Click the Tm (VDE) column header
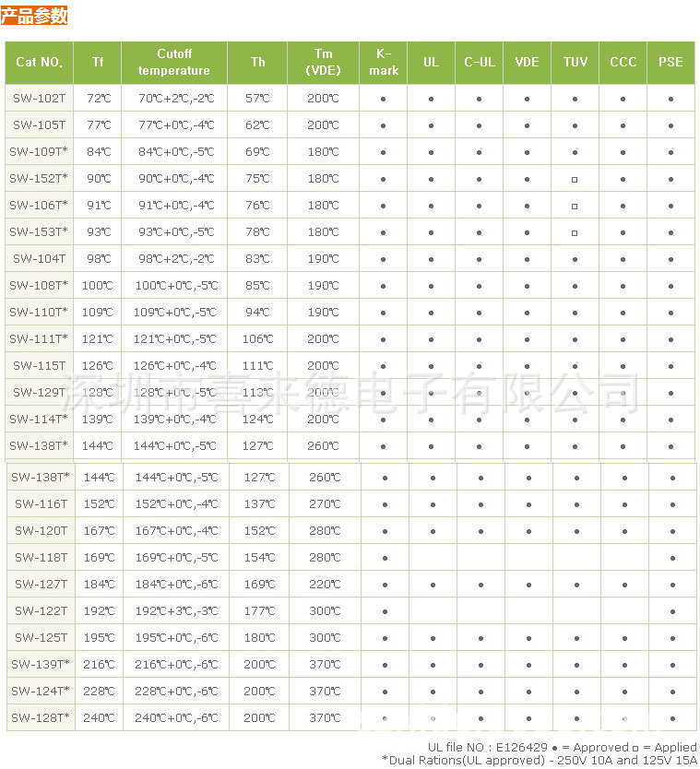 coord(323,62)
